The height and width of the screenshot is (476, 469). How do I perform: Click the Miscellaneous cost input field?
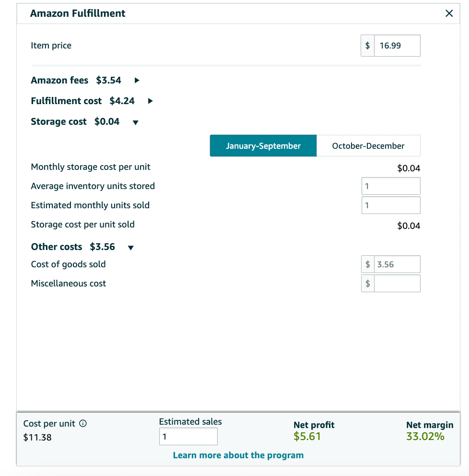pyautogui.click(x=397, y=284)
